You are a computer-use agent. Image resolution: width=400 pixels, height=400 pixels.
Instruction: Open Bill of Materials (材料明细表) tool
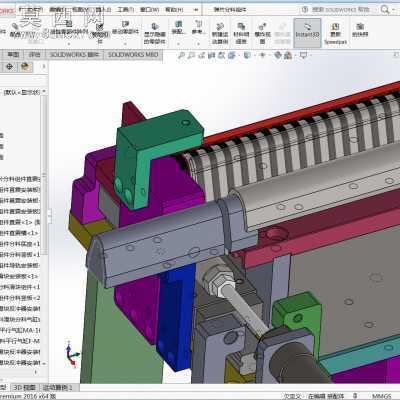pyautogui.click(x=241, y=33)
